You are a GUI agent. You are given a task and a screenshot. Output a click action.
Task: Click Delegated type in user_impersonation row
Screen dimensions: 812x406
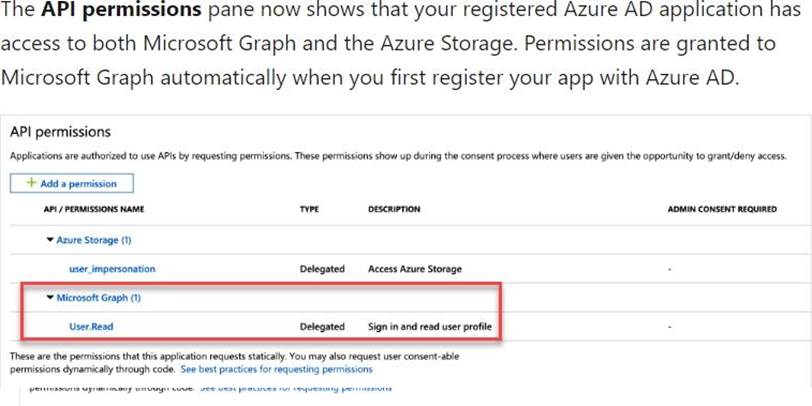[322, 269]
